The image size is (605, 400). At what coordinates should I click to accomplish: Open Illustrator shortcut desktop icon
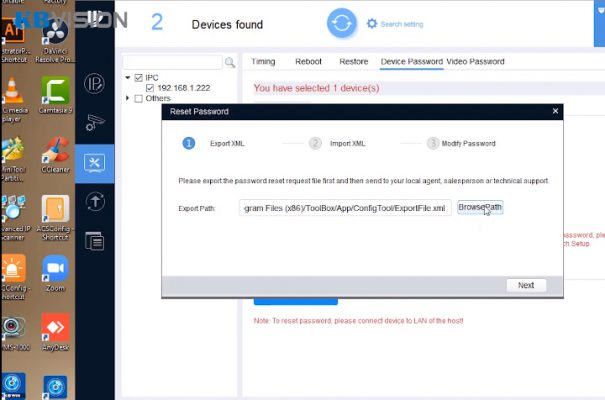14,42
